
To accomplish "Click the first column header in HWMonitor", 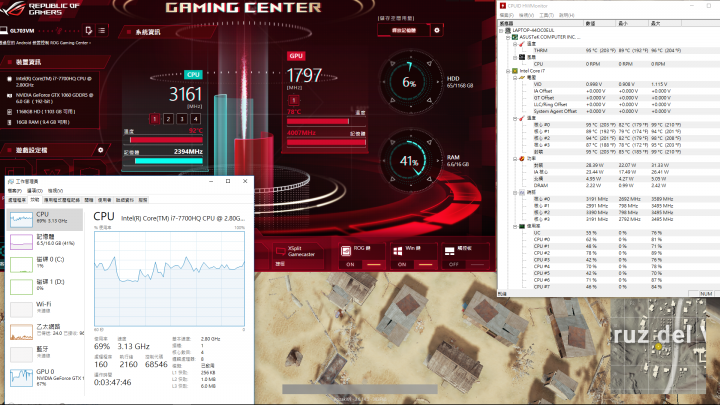I will (541, 23).
